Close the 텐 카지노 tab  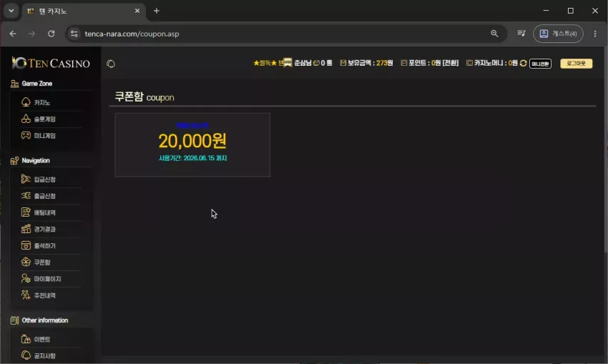tap(137, 11)
